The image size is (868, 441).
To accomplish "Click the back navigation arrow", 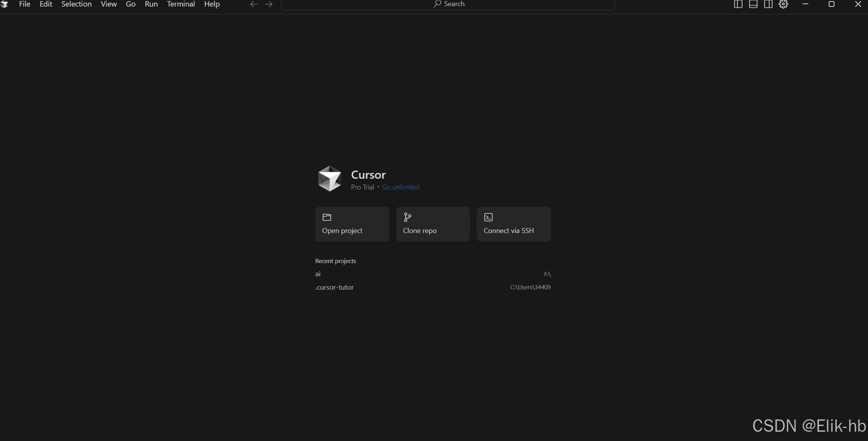I will (254, 4).
